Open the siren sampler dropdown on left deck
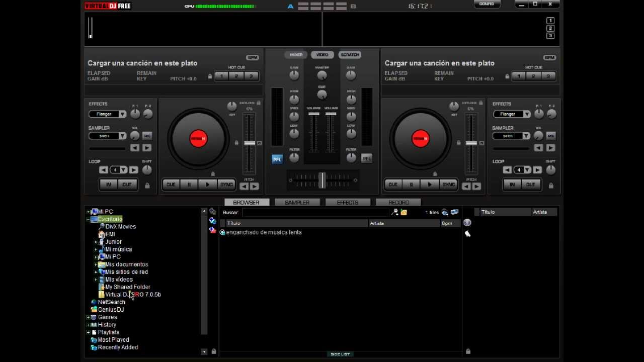 click(x=122, y=136)
